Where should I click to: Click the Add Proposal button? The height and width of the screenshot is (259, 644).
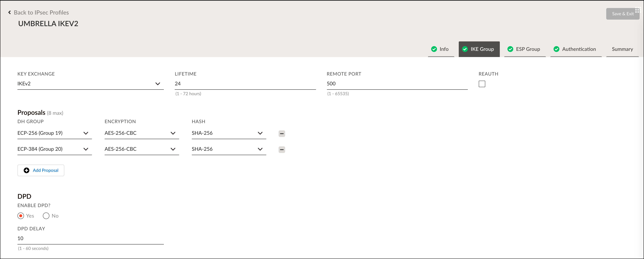coord(41,170)
